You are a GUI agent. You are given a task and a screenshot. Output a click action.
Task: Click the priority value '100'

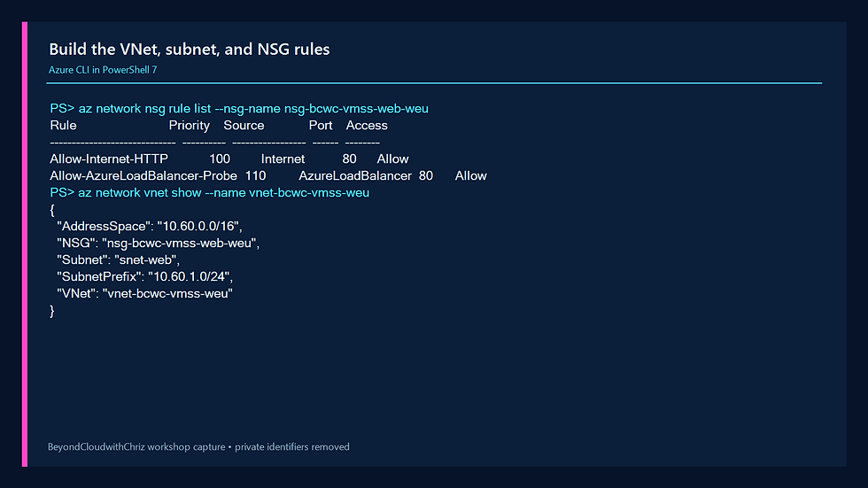coord(220,159)
